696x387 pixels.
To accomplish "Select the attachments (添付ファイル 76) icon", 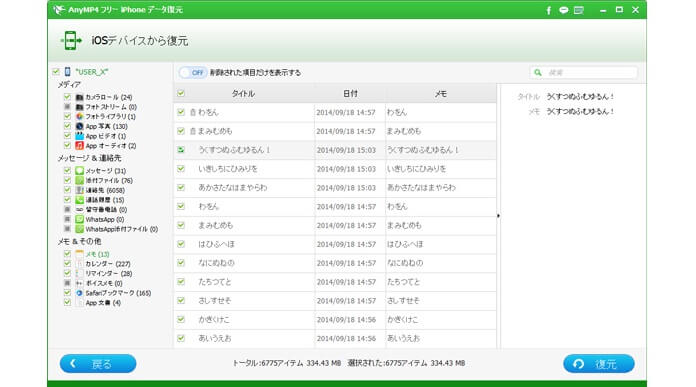I will coord(79,181).
